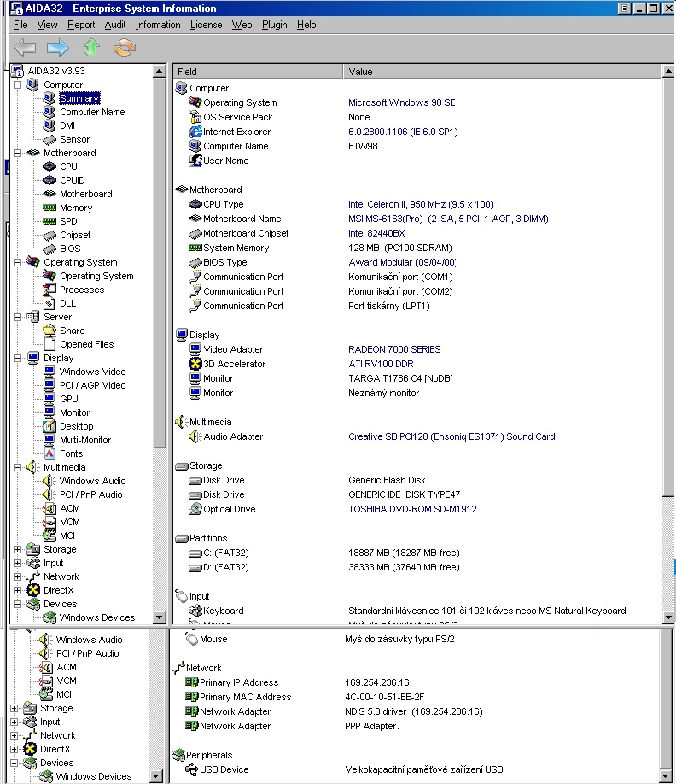The width and height of the screenshot is (676, 784).
Task: Open the Memory module icon in tree
Action: (x=49, y=208)
